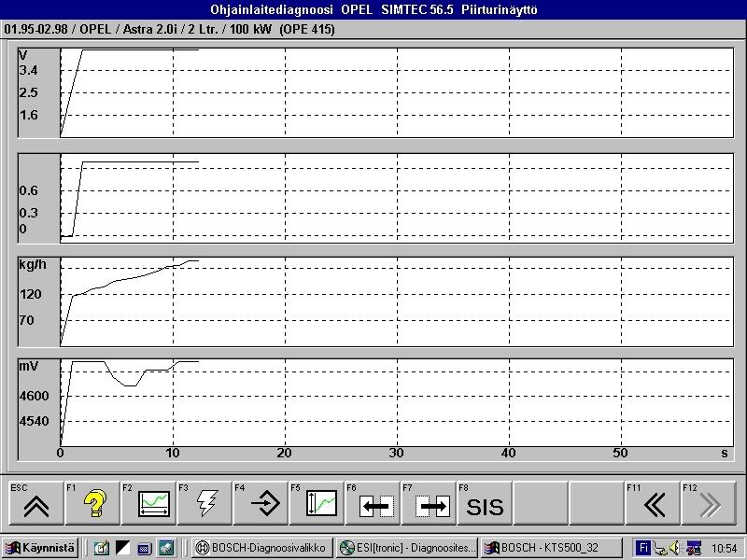Click the F3 lightning bolt icon

204,505
